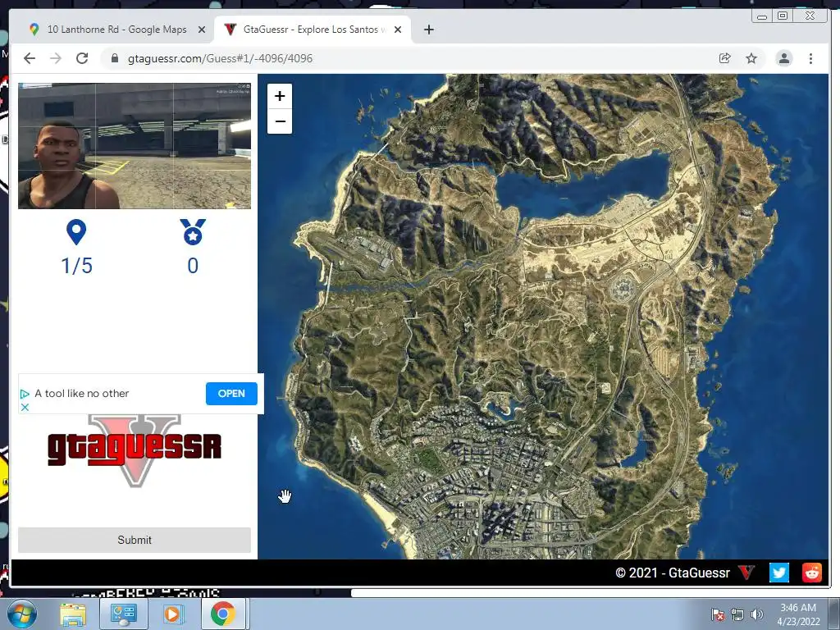Open GtaGuessr Reddit page
The width and height of the screenshot is (840, 630).
[x=811, y=573]
